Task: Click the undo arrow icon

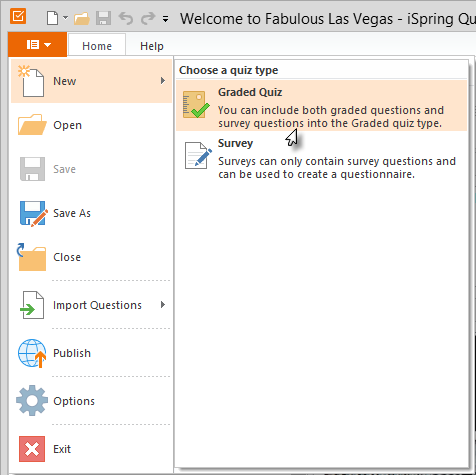Action: point(126,18)
